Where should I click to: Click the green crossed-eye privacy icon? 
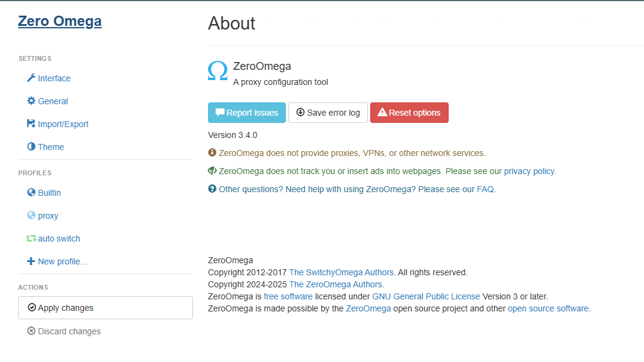pos(212,170)
